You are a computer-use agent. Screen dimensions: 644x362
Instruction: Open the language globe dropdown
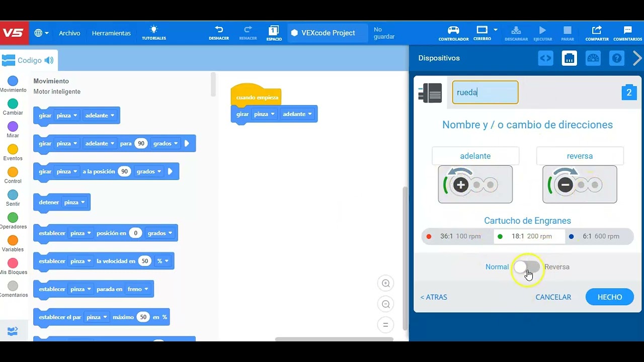click(42, 33)
